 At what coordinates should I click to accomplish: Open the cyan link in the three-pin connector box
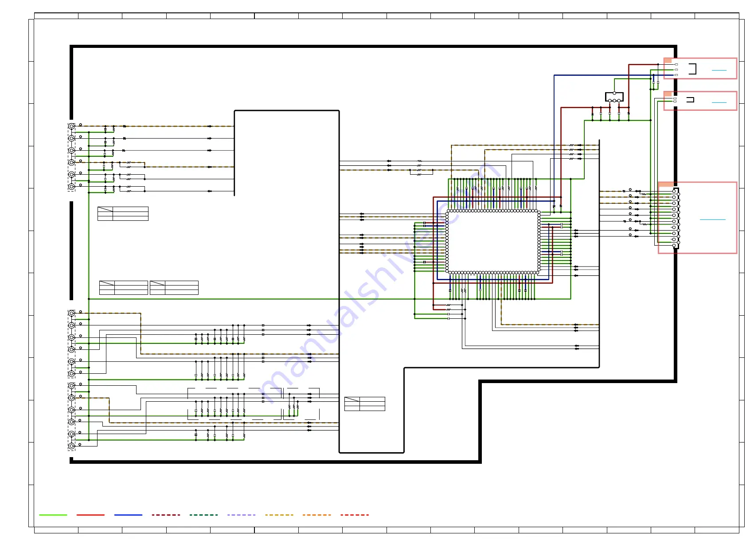pos(719,70)
